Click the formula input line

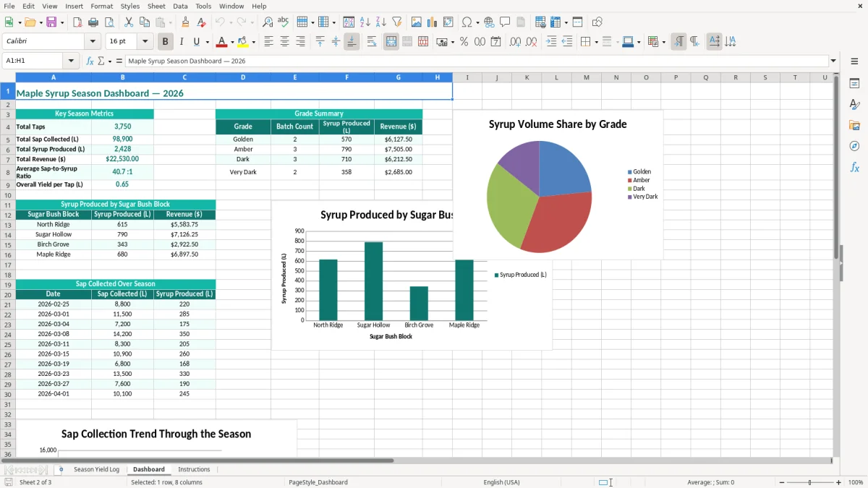click(476, 61)
